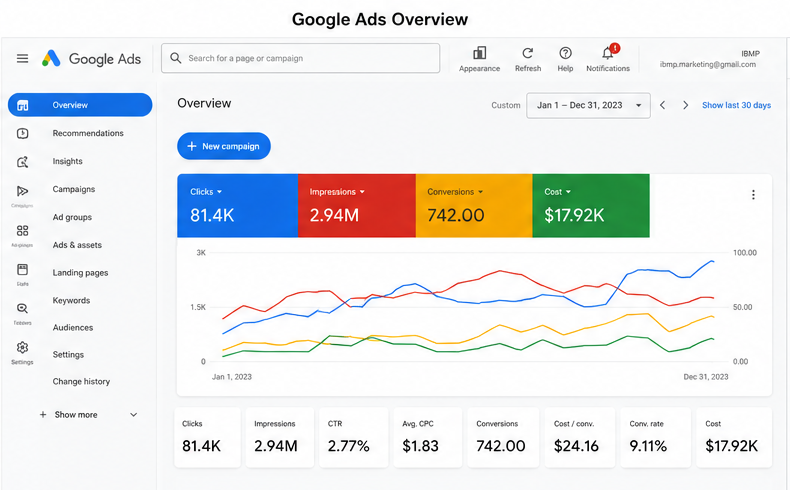
Task: Open Keywords in the sidebar
Action: point(71,300)
